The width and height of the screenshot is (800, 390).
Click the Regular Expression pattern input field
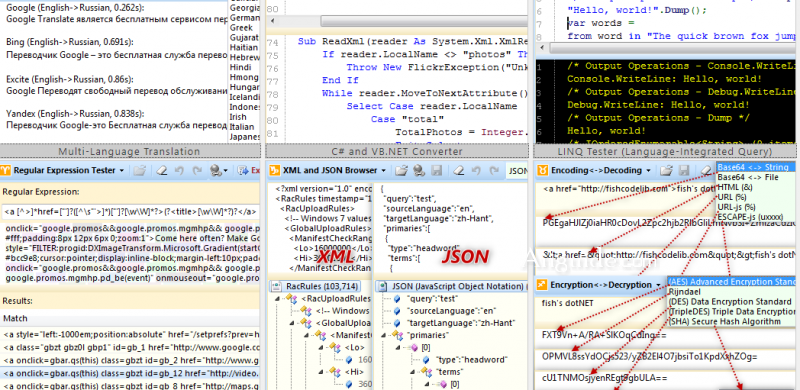pos(130,211)
